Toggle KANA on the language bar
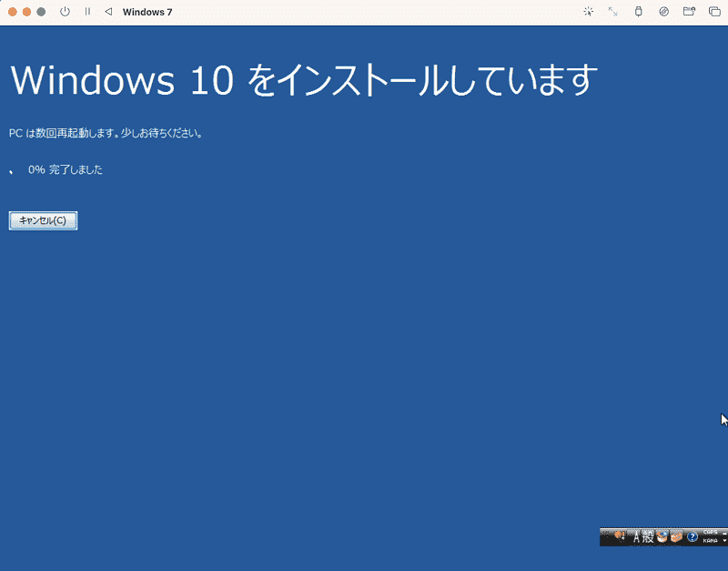 point(711,541)
